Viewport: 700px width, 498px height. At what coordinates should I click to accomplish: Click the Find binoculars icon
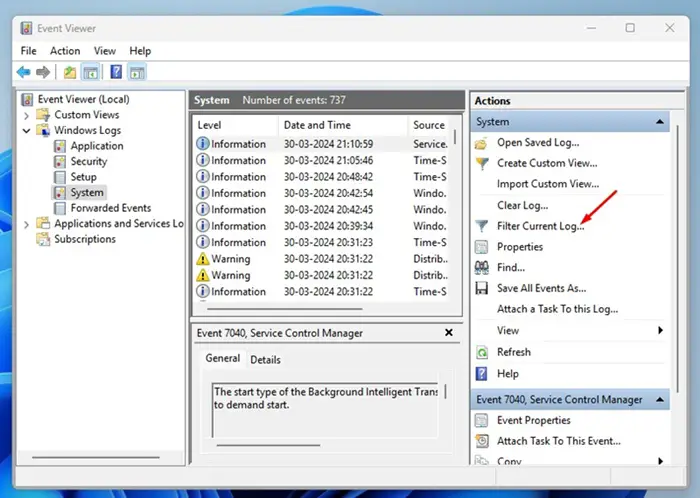482,267
